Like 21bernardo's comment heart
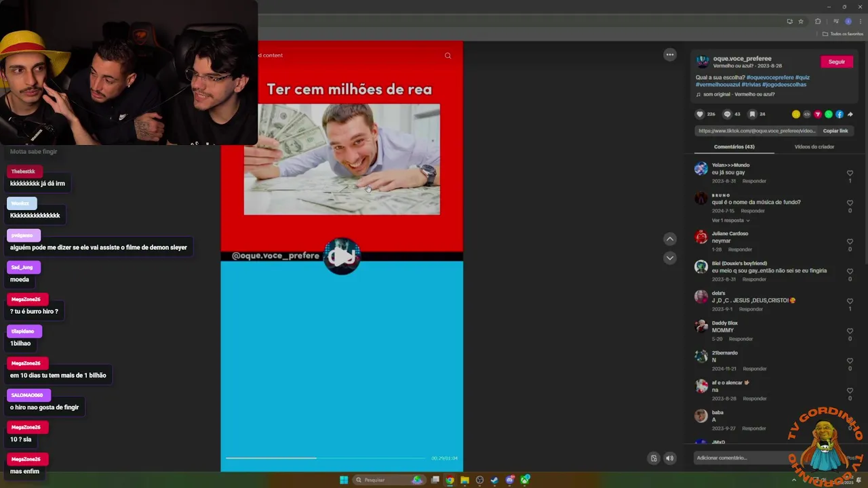The width and height of the screenshot is (868, 488). tap(850, 361)
